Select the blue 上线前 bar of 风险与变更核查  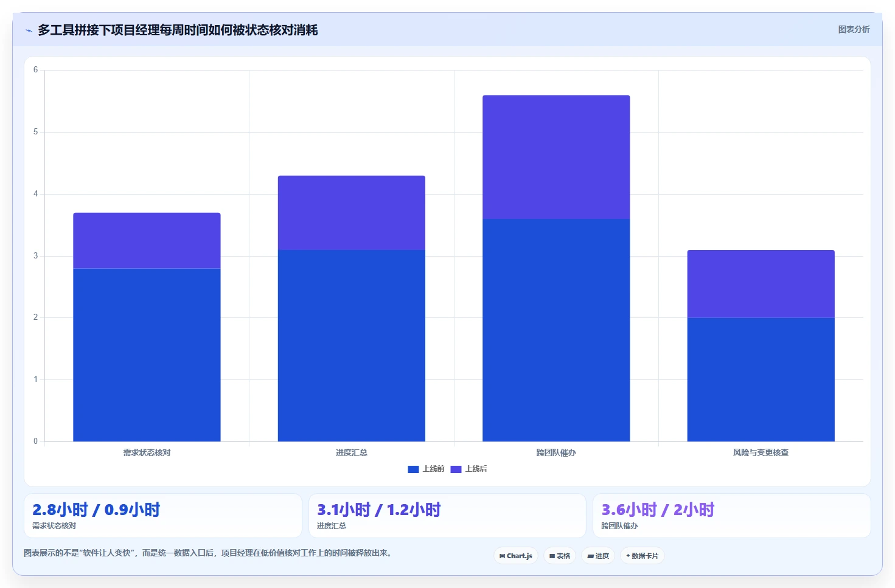pos(761,379)
